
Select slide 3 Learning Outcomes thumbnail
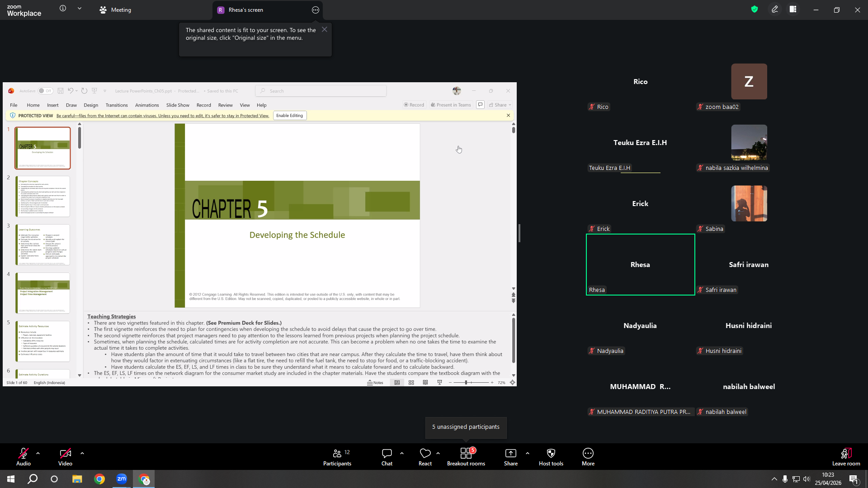pos(43,245)
